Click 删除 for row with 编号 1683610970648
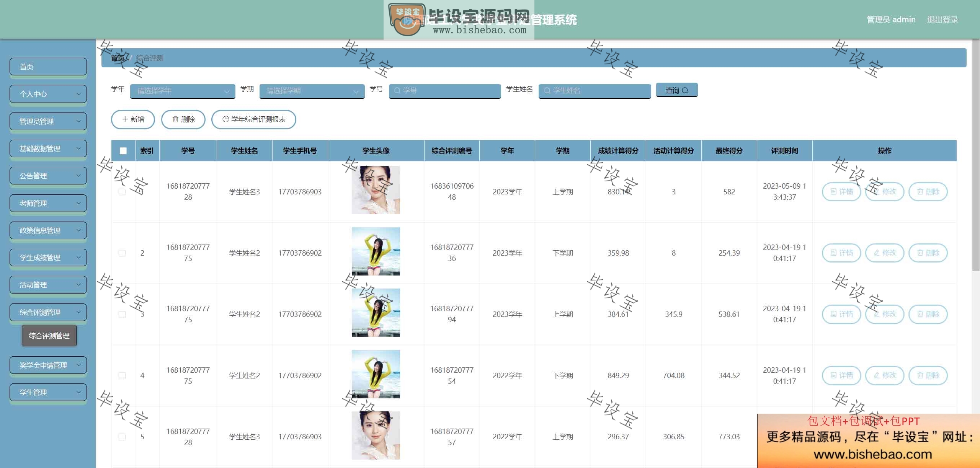The width and height of the screenshot is (980, 468). 928,192
